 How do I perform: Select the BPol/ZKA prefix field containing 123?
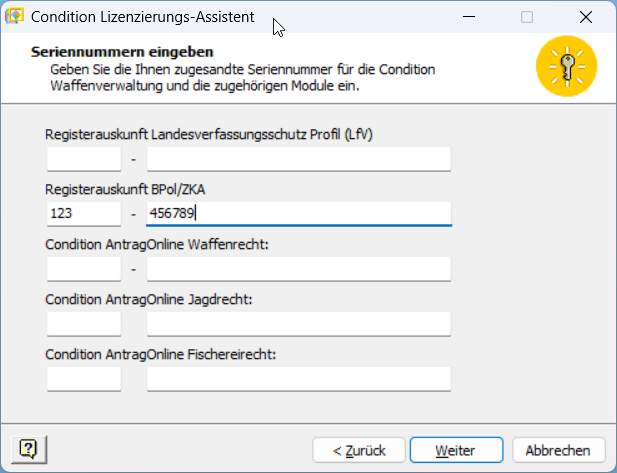[x=84, y=213]
